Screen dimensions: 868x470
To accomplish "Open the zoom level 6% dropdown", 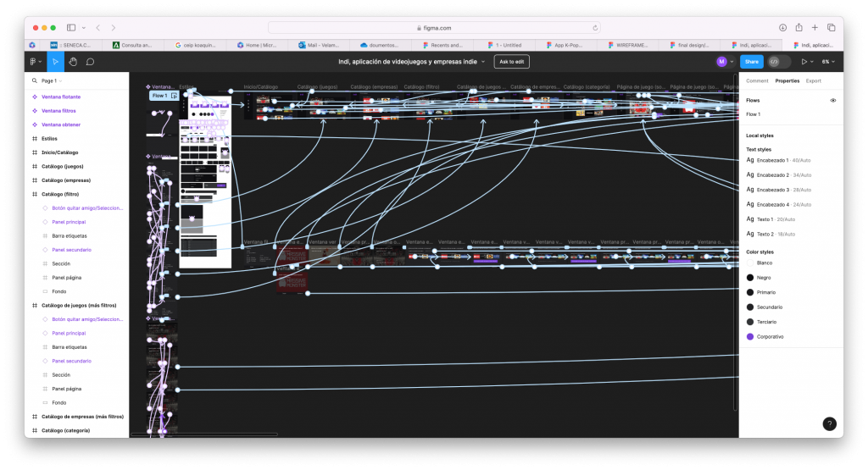I will point(828,62).
